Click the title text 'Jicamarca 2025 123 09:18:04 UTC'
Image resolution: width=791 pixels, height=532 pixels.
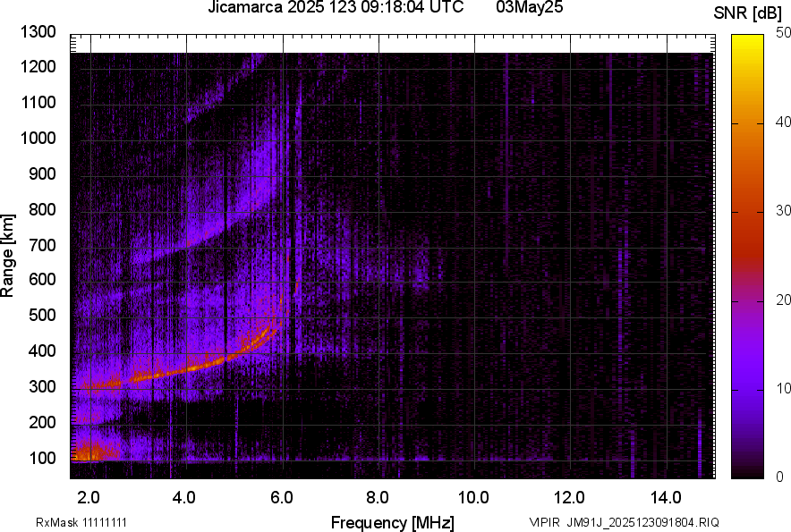click(x=336, y=7)
